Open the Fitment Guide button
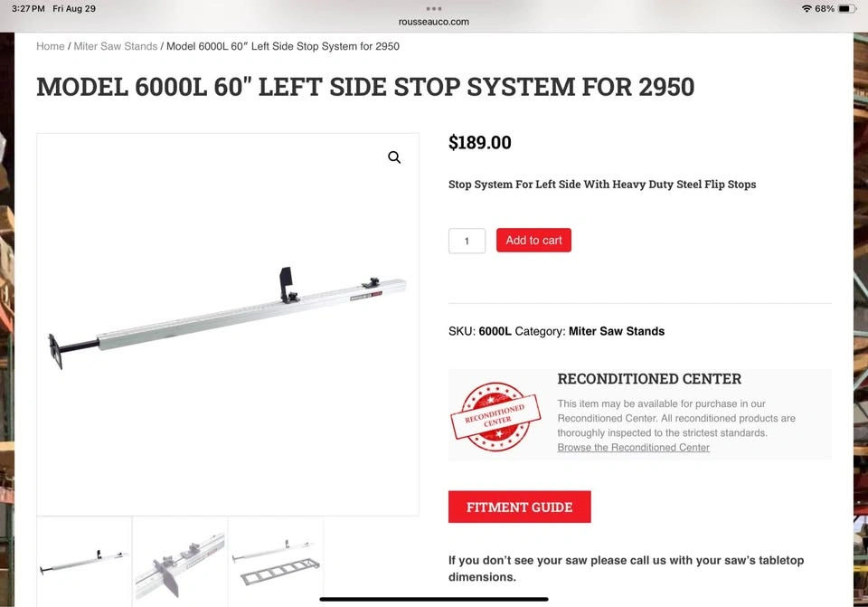Screen dimensions: 868x607 pyautogui.click(x=519, y=507)
